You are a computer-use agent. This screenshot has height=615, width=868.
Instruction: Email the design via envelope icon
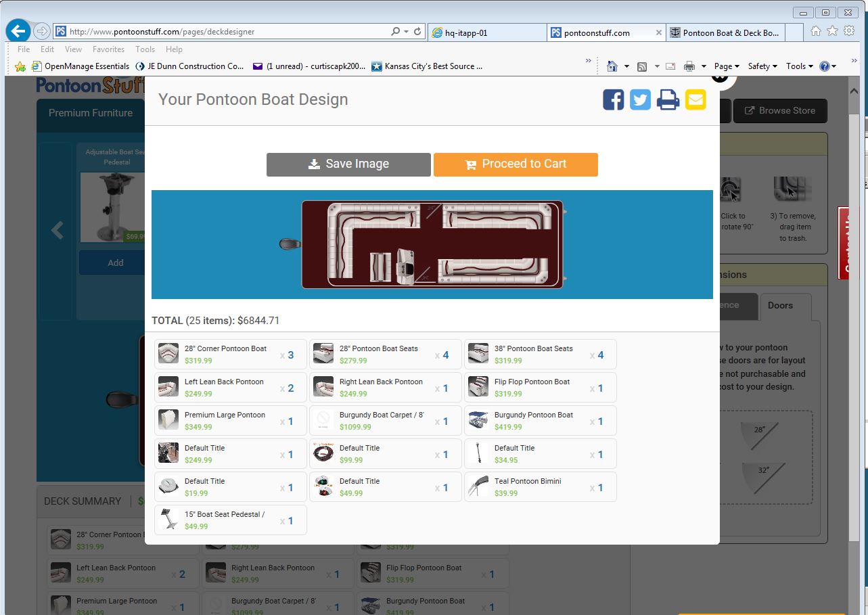tap(695, 99)
